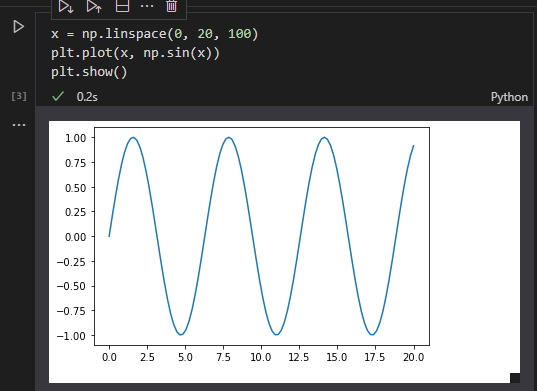Click the 0.00 y-axis tick label

75,237
